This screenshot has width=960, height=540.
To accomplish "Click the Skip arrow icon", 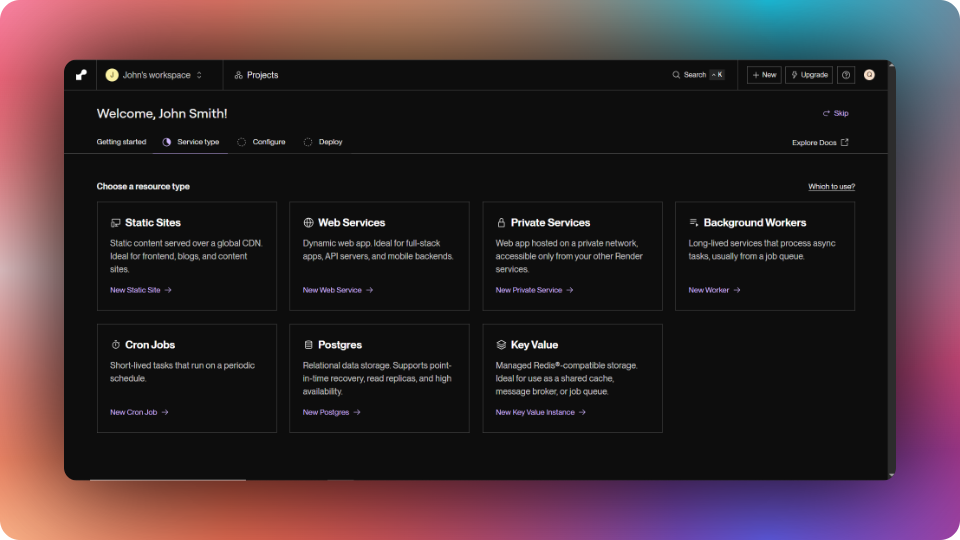I will click(826, 113).
